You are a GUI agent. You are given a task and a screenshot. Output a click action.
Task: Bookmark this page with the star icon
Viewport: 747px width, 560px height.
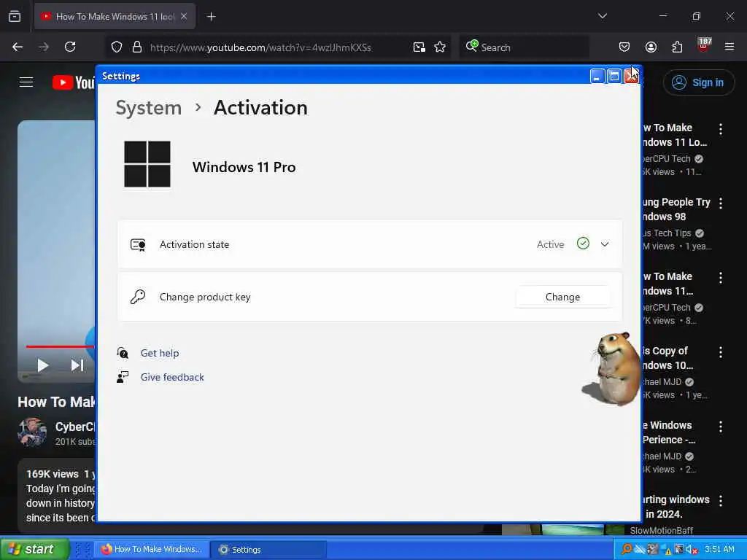pos(440,47)
